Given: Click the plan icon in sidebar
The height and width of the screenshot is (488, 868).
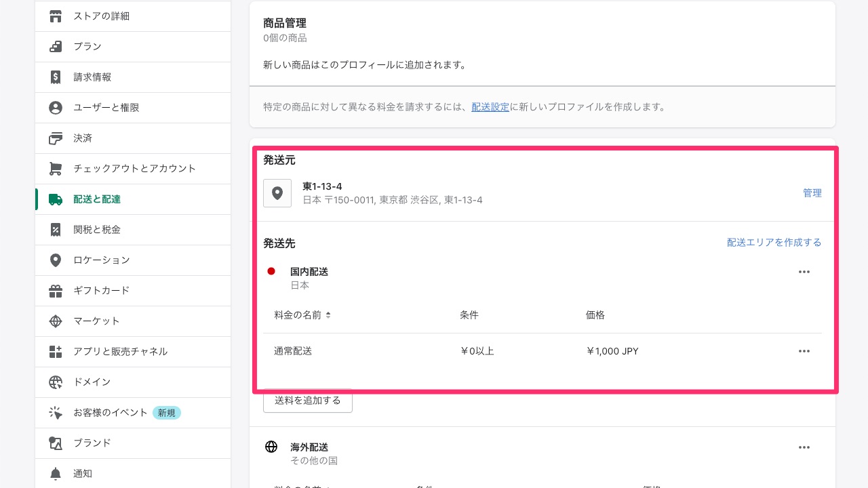Looking at the screenshot, I should coord(56,47).
